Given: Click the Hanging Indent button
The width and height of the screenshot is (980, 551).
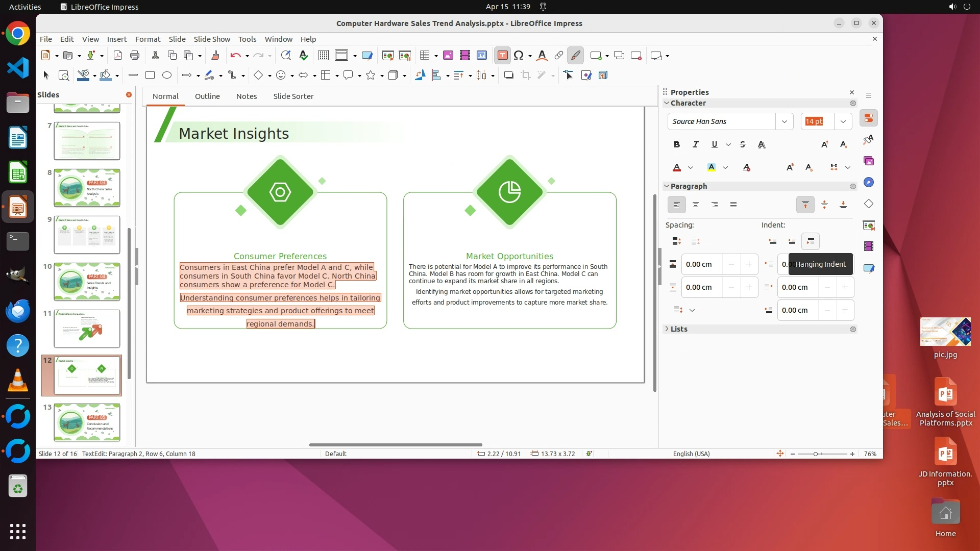Looking at the screenshot, I should (x=810, y=241).
